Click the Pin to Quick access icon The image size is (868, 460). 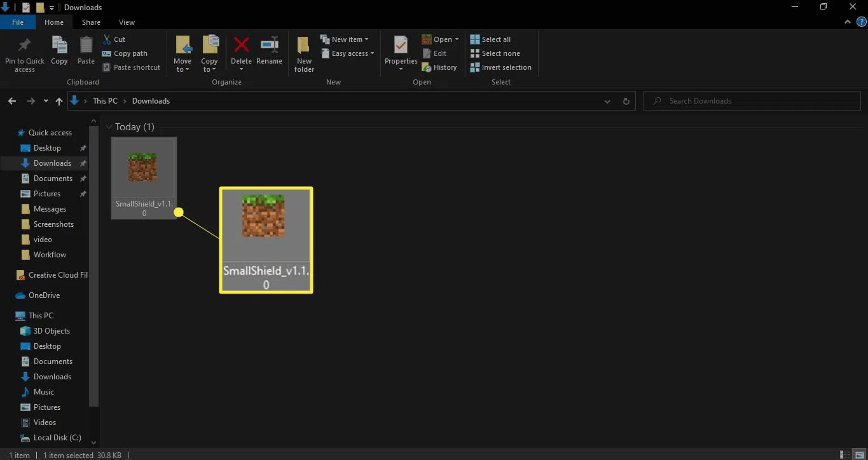pos(24,46)
